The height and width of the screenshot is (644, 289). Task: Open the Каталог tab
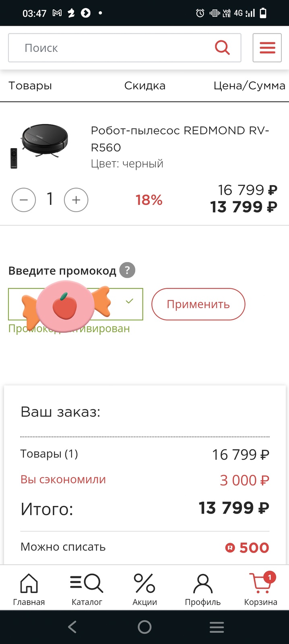tap(87, 589)
